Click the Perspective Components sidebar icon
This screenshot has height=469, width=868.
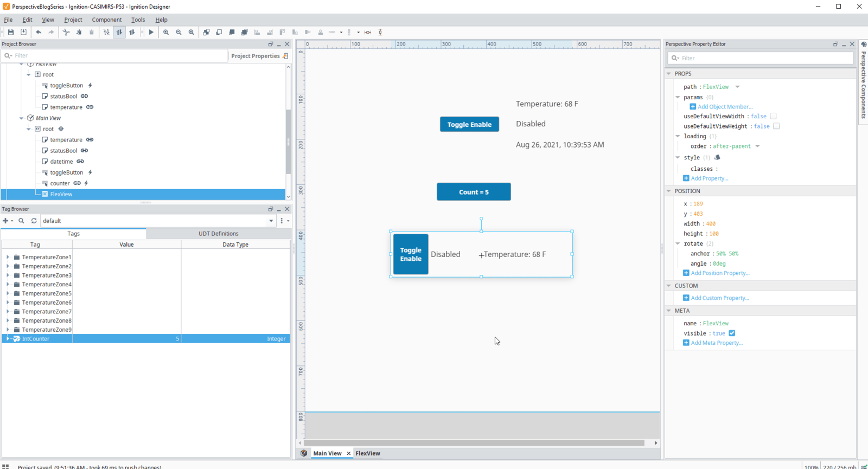(864, 44)
